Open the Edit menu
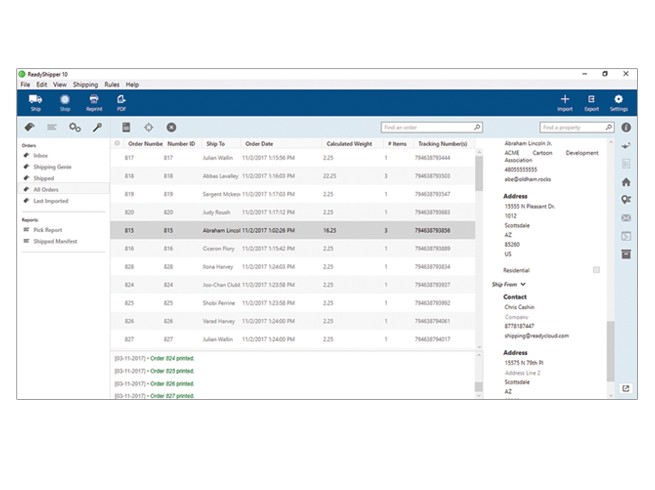 (x=42, y=84)
